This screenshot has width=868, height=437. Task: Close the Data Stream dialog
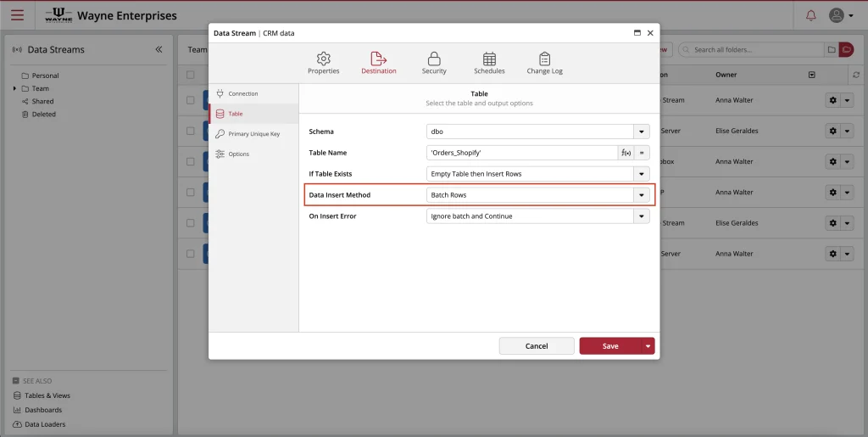click(x=650, y=33)
